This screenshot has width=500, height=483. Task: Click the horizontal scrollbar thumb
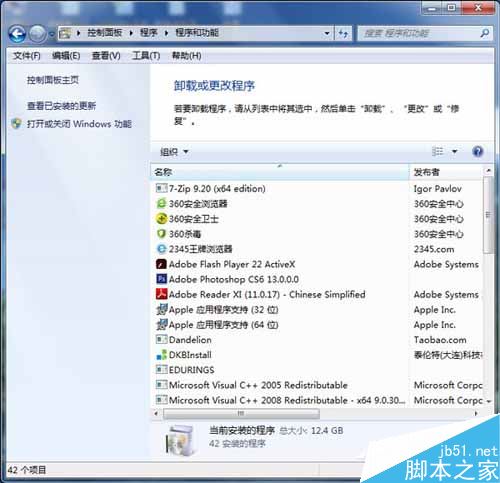[241, 414]
